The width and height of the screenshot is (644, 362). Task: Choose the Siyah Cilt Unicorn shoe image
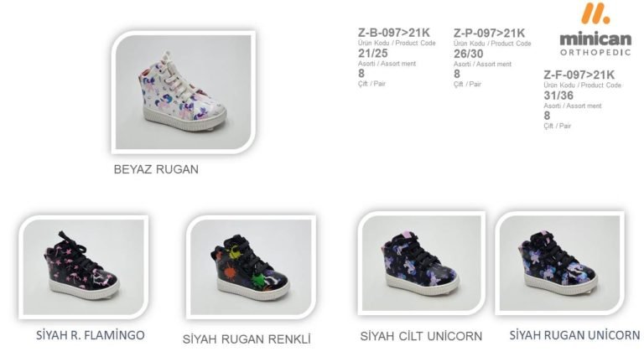click(422, 263)
